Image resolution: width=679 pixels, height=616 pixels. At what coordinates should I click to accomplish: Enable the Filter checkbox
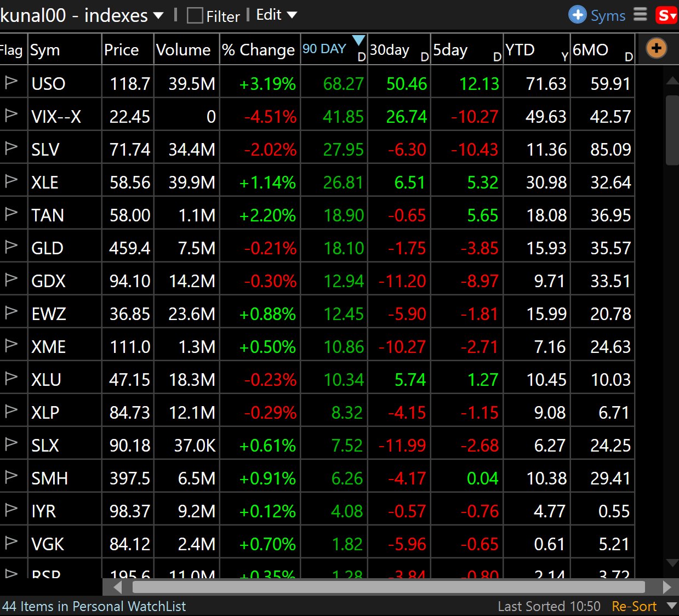pyautogui.click(x=194, y=16)
